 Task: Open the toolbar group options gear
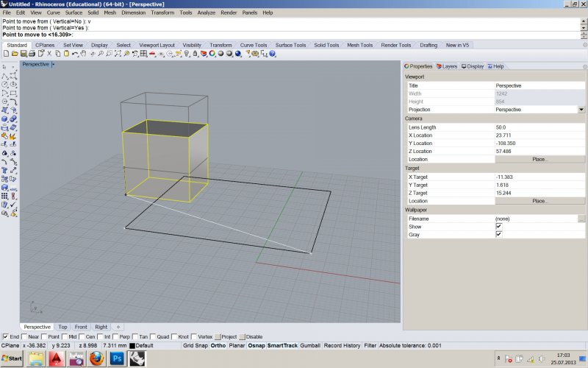(x=585, y=45)
